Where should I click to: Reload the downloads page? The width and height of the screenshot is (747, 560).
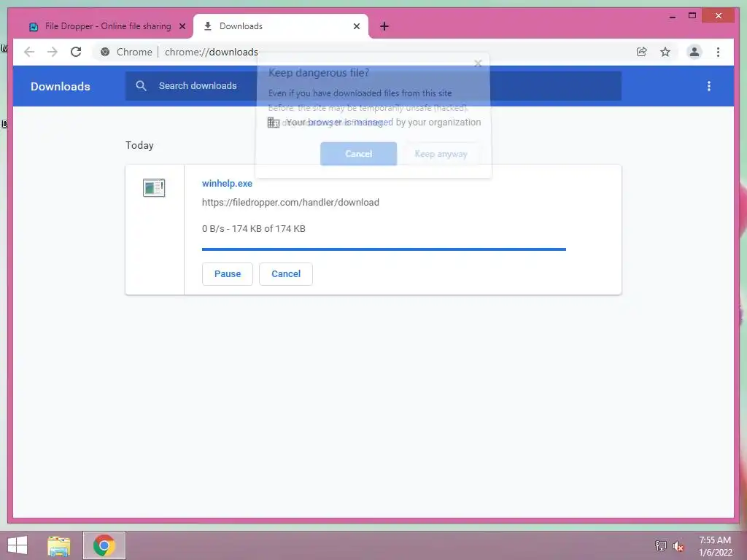(76, 52)
